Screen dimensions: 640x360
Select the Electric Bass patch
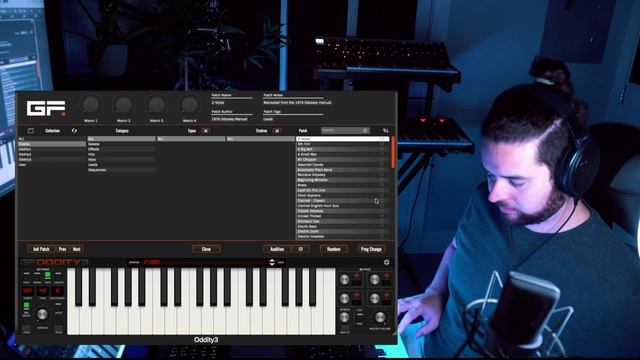click(342, 226)
